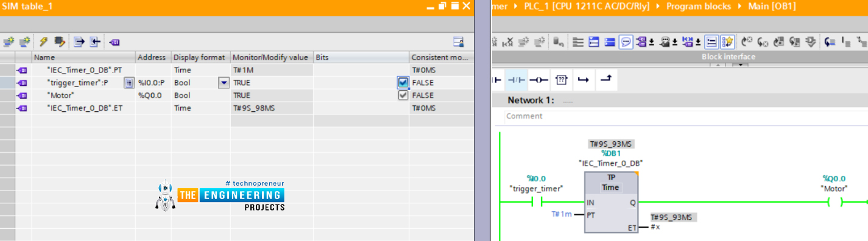
Task: Toggle the trigger_timer bit checkbox
Action: pyautogui.click(x=403, y=82)
